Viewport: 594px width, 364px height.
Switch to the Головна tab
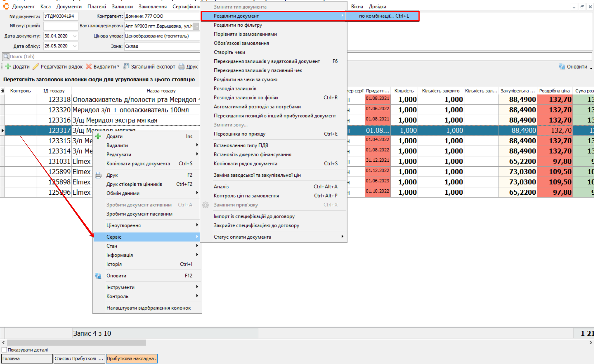27,359
